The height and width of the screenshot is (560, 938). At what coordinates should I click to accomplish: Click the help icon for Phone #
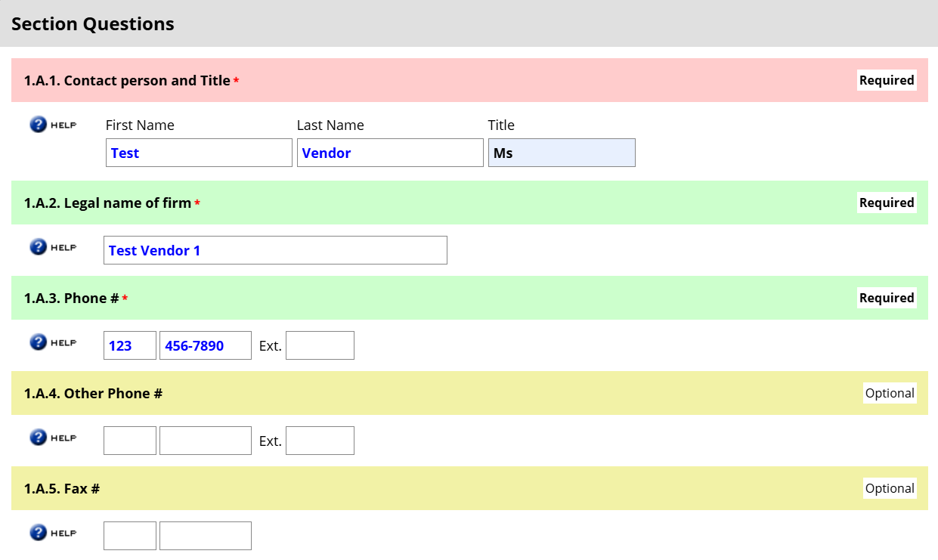53,342
